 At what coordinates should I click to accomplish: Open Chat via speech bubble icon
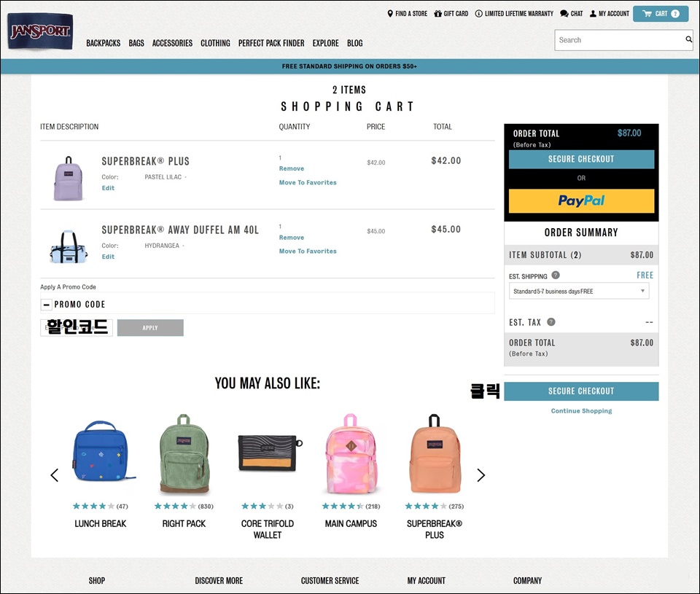coord(564,13)
